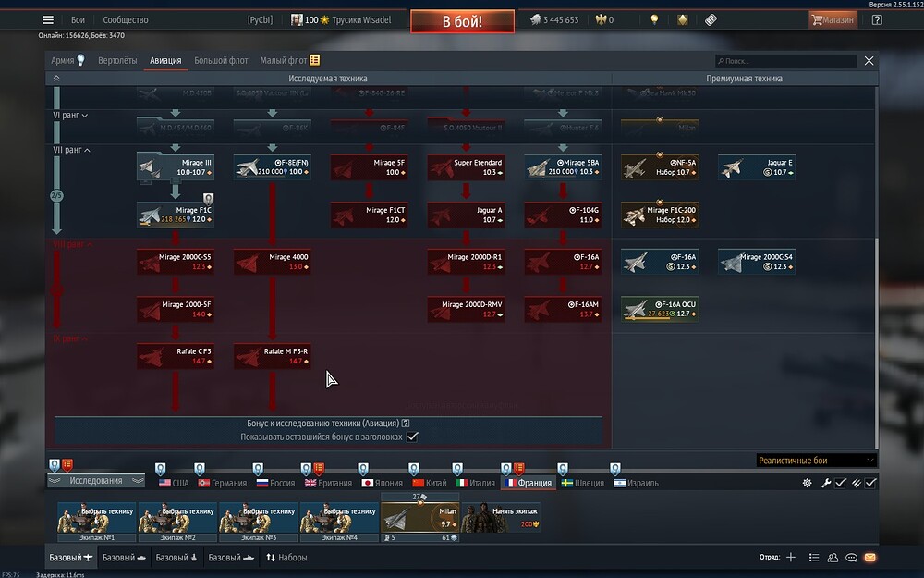The image size is (924, 578).
Task: Click the search magnifier icon
Action: (x=721, y=61)
